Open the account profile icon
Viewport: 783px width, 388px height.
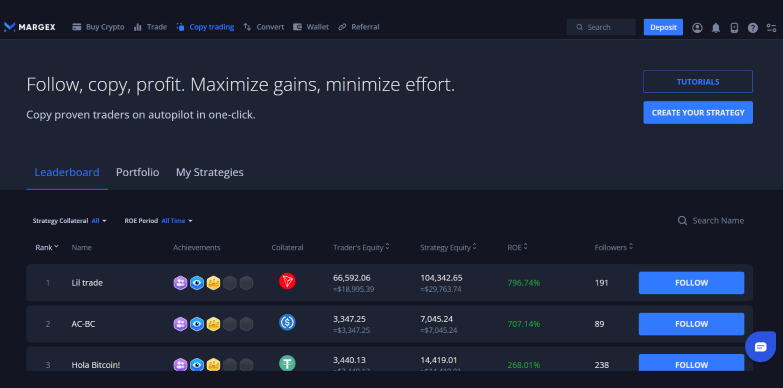[697, 27]
